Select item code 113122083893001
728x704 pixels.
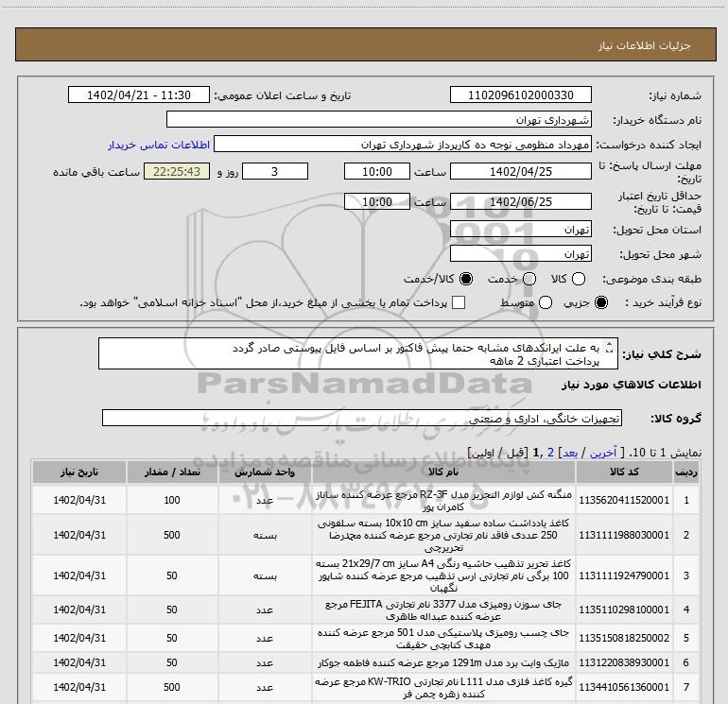coord(624,662)
